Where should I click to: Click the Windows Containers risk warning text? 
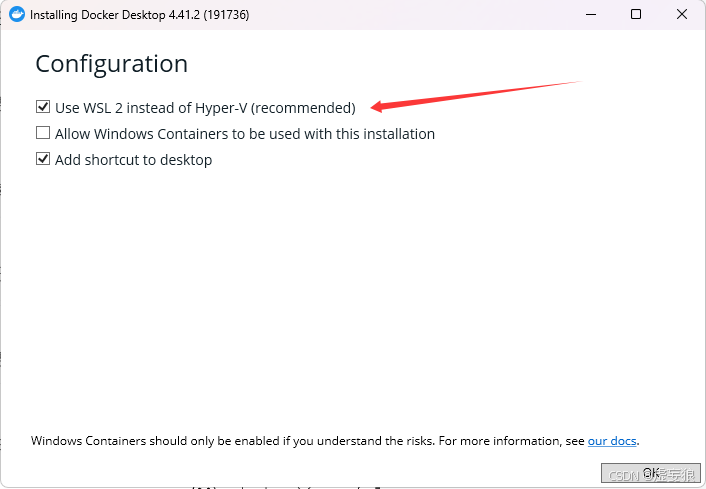coord(335,440)
